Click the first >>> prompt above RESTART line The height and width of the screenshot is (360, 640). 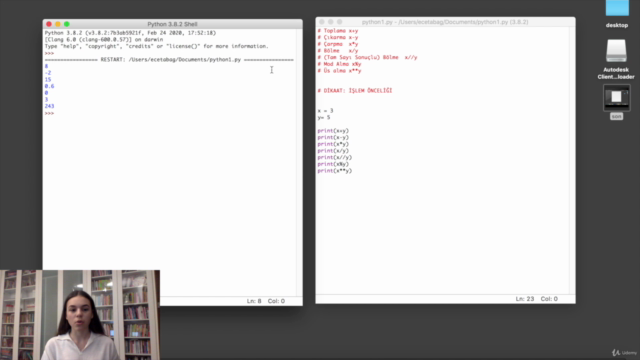click(49, 53)
